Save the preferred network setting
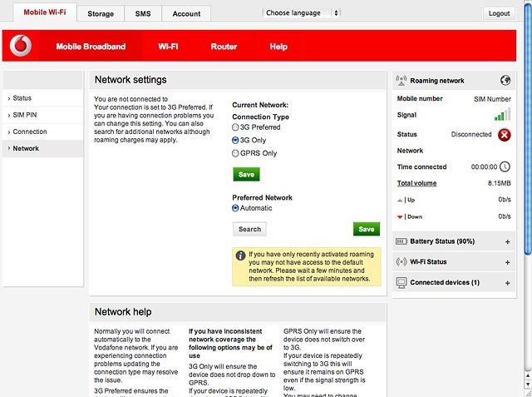This screenshot has height=397, width=532. pyautogui.click(x=367, y=229)
